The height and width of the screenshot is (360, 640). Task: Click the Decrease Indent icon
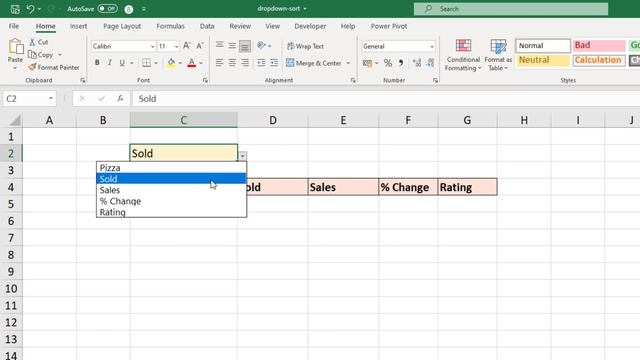click(x=261, y=63)
